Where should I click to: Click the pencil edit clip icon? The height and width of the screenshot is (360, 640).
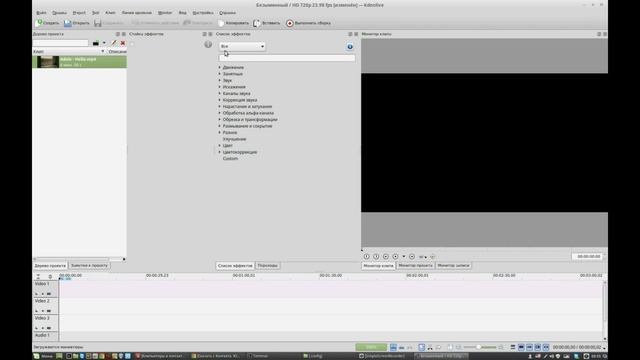[113, 43]
